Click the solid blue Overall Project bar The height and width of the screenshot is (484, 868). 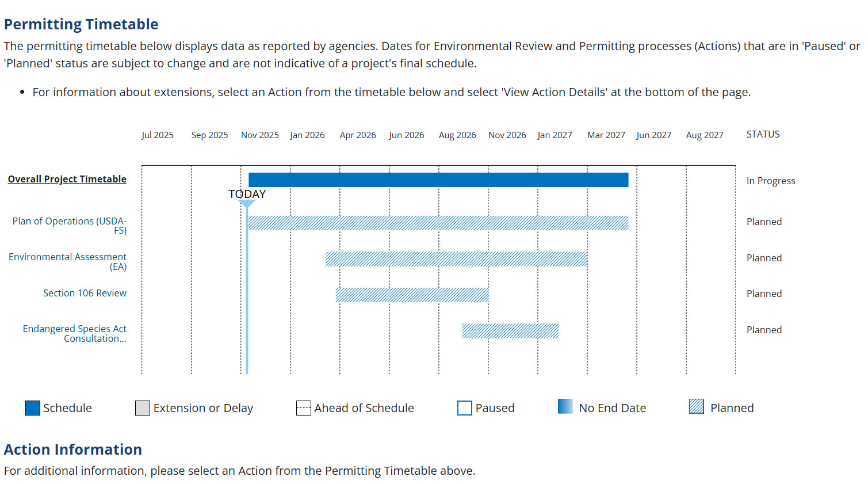point(438,180)
